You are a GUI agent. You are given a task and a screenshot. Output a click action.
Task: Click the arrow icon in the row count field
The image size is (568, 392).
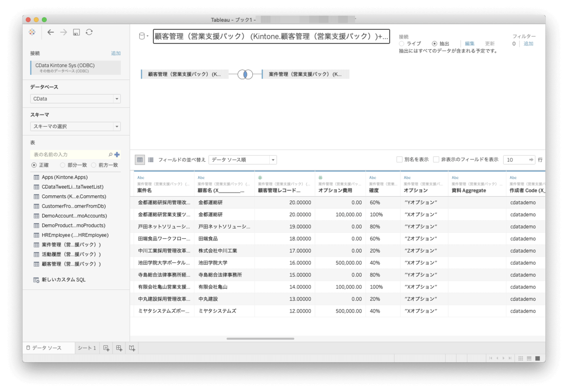point(531,160)
